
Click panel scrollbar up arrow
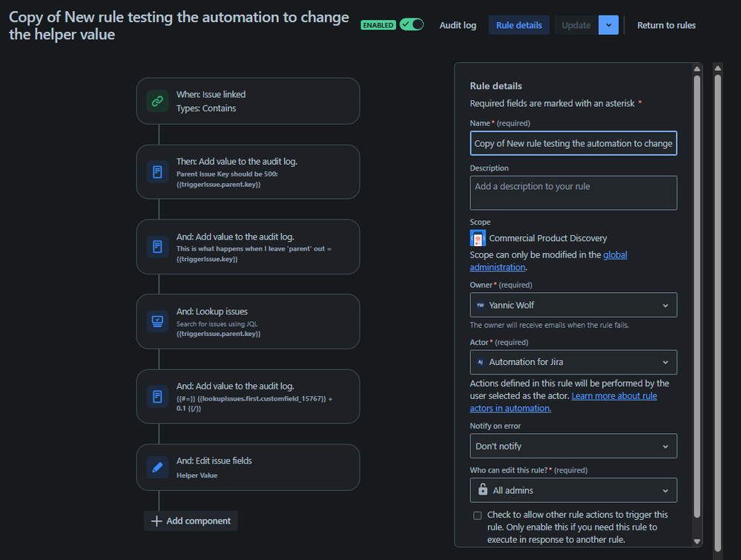697,69
